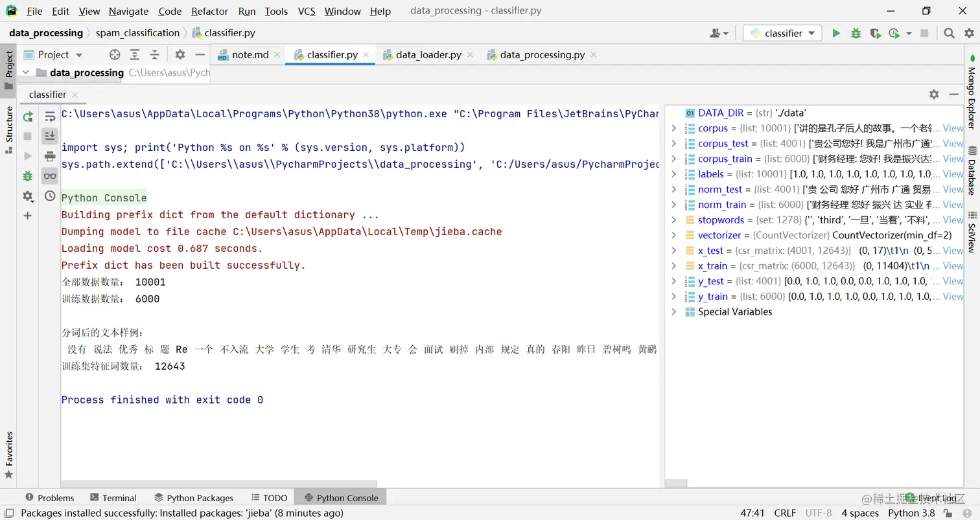The image size is (980, 520).
Task: View full corpus_test value
Action: tap(953, 144)
